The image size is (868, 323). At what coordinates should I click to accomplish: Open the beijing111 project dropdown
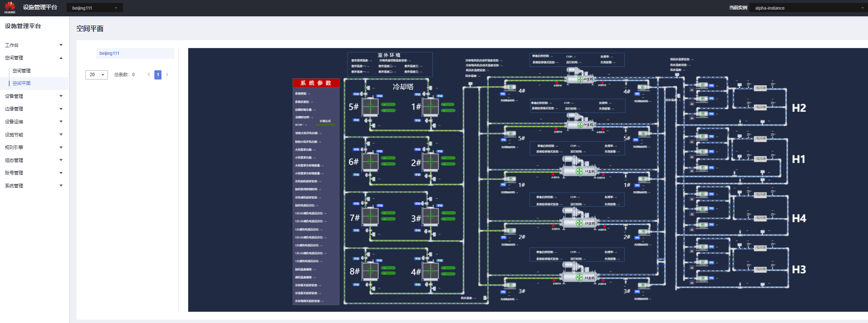(x=95, y=8)
